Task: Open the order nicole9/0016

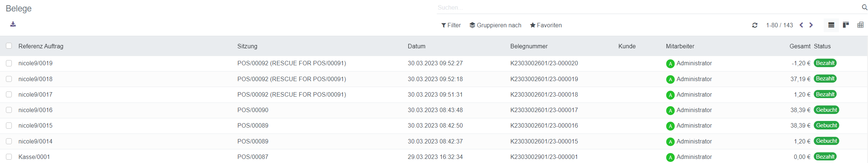Action: click(35, 110)
